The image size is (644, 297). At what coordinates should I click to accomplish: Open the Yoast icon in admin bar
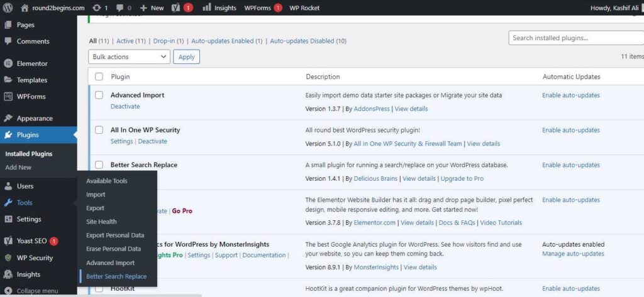(x=175, y=8)
